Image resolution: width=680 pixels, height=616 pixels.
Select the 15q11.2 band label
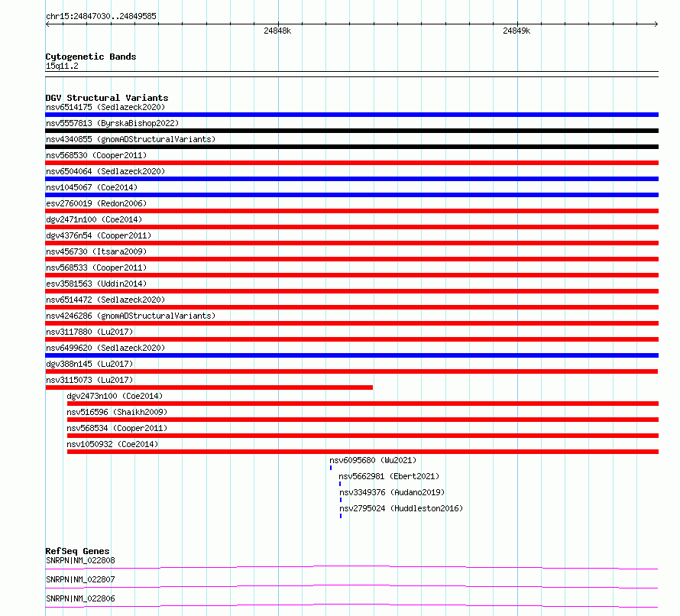pyautogui.click(x=62, y=66)
